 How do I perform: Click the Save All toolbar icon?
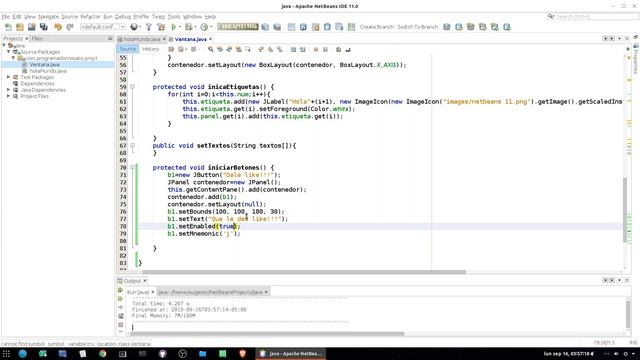click(x=44, y=27)
